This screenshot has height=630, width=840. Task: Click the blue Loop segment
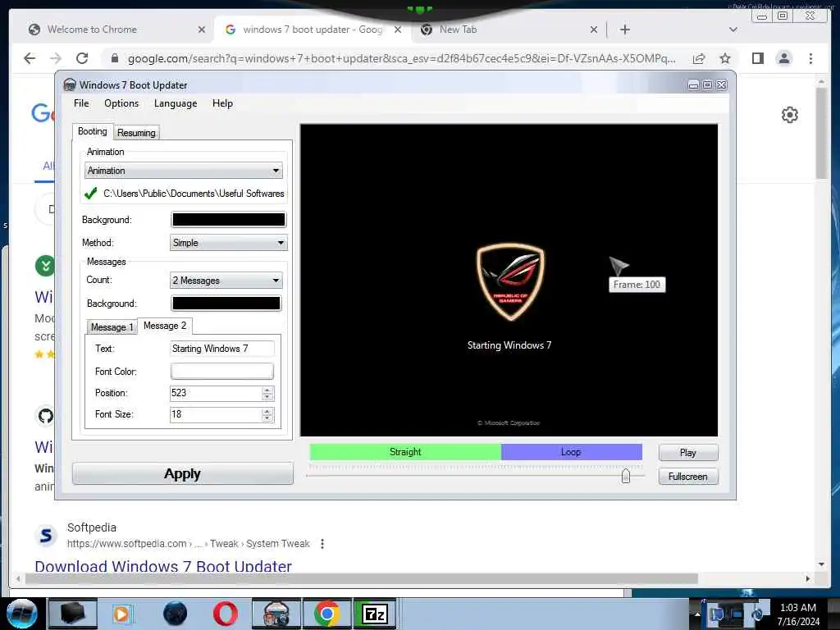572,452
